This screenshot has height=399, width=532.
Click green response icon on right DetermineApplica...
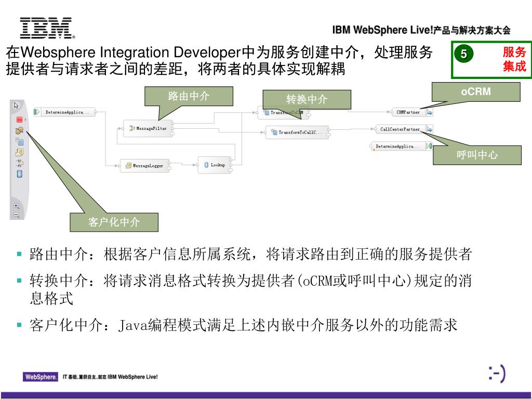point(430,146)
